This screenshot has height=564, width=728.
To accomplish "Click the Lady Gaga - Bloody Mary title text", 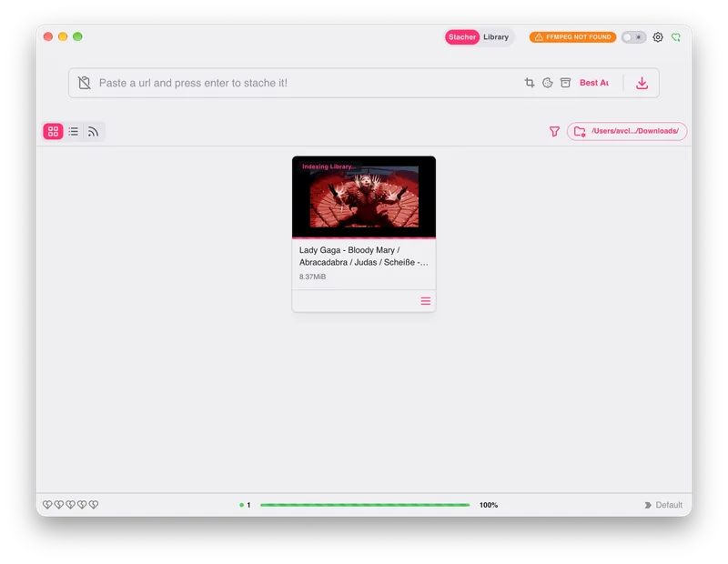I will click(363, 257).
